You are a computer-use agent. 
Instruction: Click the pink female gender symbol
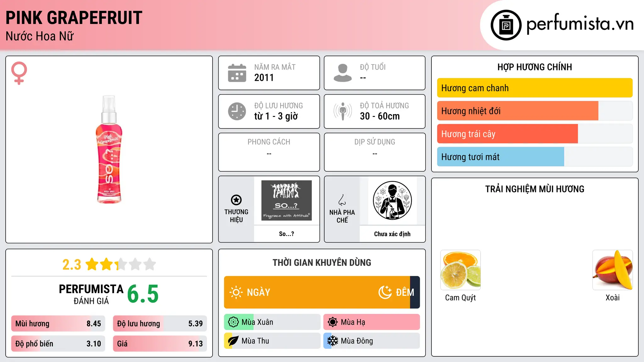[x=19, y=73]
